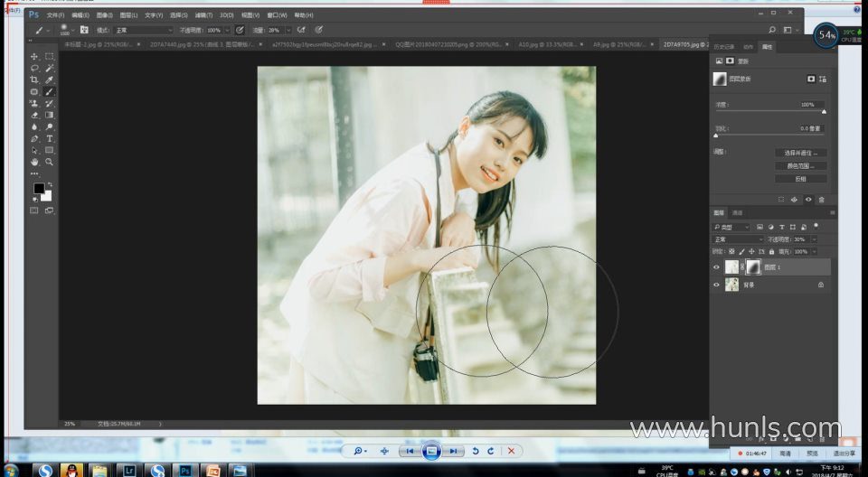Select the Brush tool in the toolbox

(x=49, y=92)
